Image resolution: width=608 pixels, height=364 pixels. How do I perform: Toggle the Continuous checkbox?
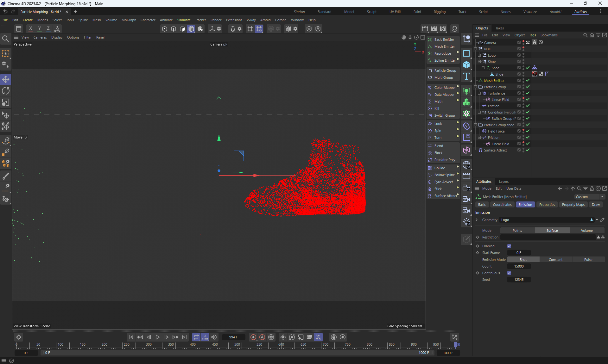pos(509,273)
